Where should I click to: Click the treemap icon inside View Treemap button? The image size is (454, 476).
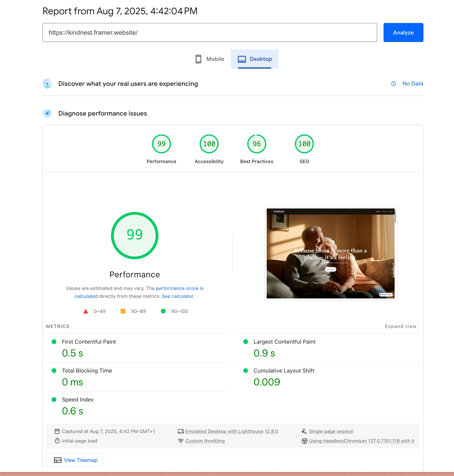[x=58, y=460]
